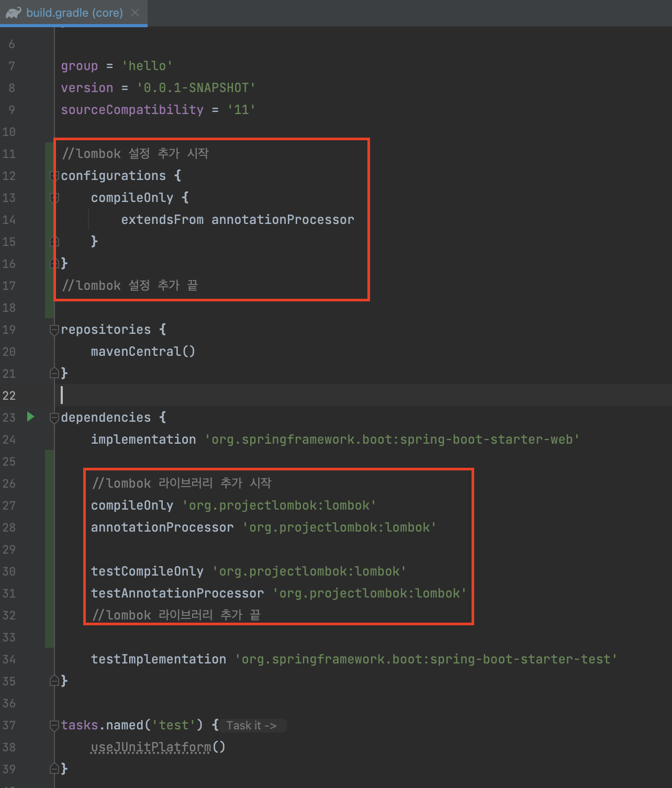The width and height of the screenshot is (672, 788).
Task: Click fold end marker on line 15
Action: [x=54, y=241]
